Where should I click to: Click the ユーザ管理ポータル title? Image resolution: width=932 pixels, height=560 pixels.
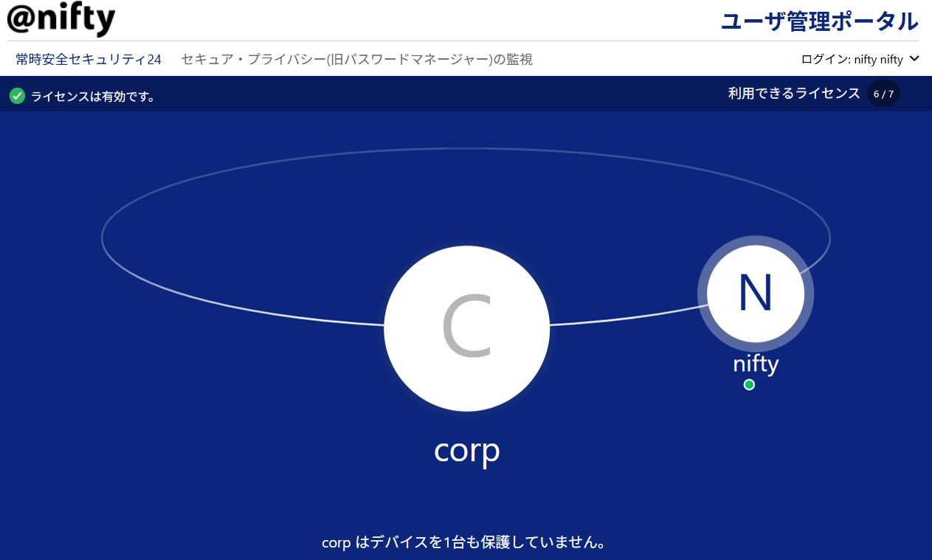819,21
